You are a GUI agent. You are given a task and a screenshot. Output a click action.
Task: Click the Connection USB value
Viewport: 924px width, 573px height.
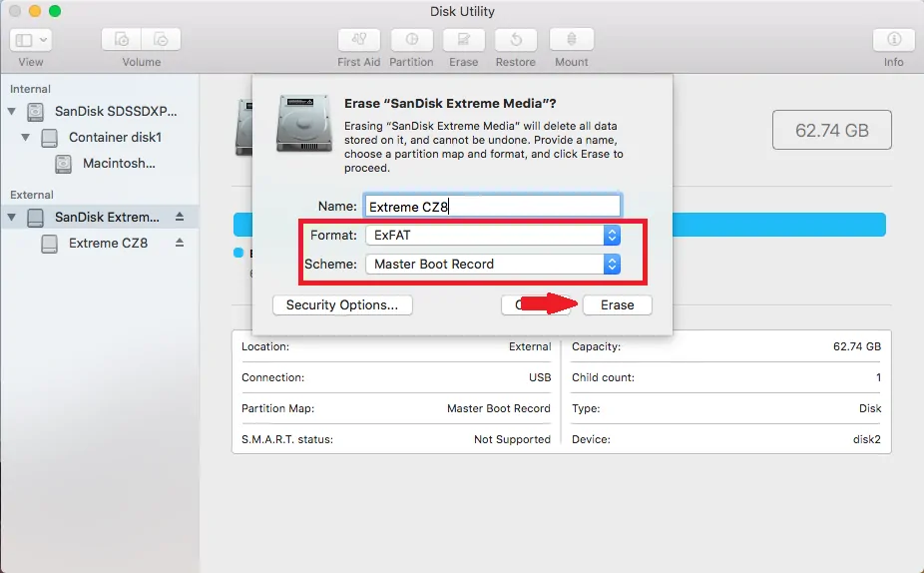tap(540, 377)
